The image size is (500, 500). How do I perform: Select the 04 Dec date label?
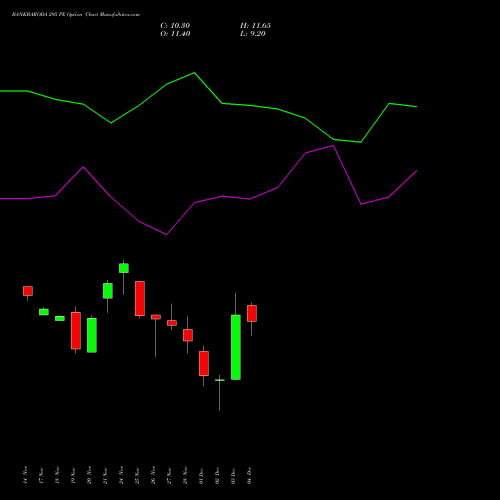[249, 475]
